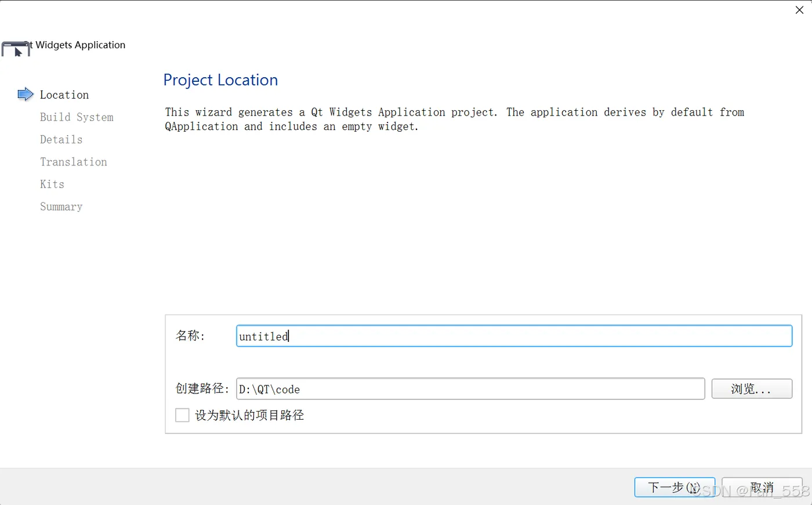Screen dimensions: 812x505
Task: Select the Details wizard step
Action: 61,139
